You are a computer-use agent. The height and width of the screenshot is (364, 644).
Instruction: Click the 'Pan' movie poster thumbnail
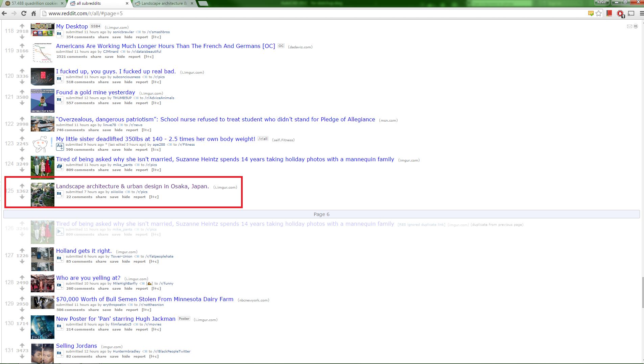pyautogui.click(x=43, y=327)
